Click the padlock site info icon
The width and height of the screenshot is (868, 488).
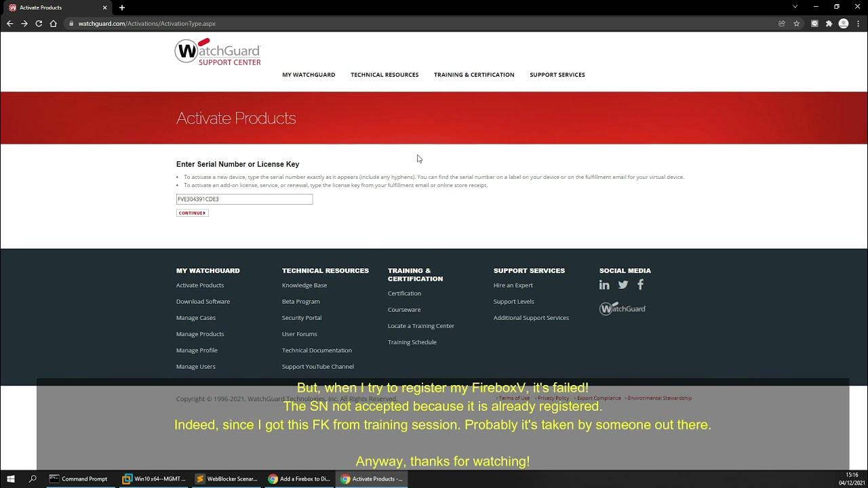click(71, 23)
